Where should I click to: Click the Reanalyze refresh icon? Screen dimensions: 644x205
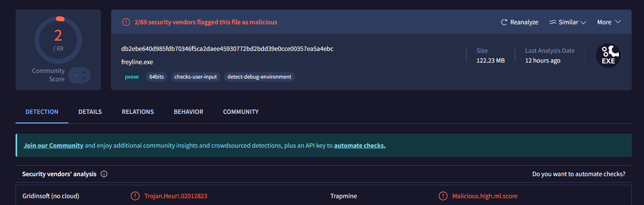(504, 22)
